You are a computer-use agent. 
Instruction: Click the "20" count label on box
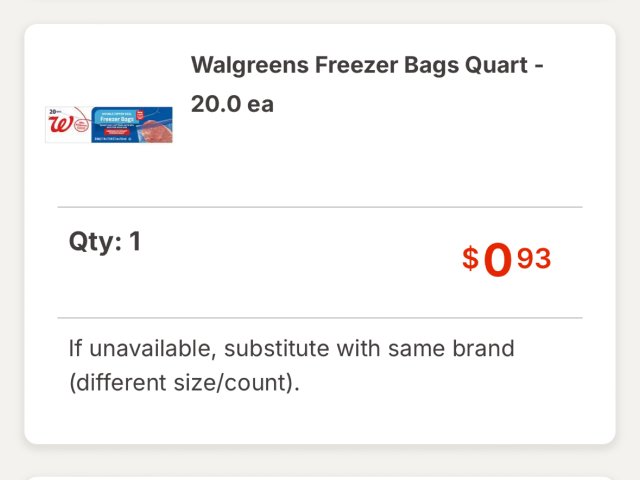point(52,110)
